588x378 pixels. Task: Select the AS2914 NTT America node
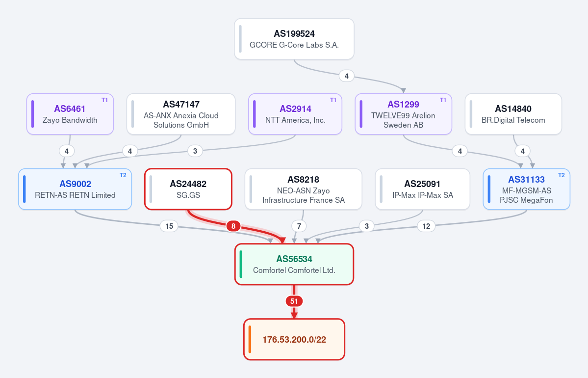click(x=295, y=114)
